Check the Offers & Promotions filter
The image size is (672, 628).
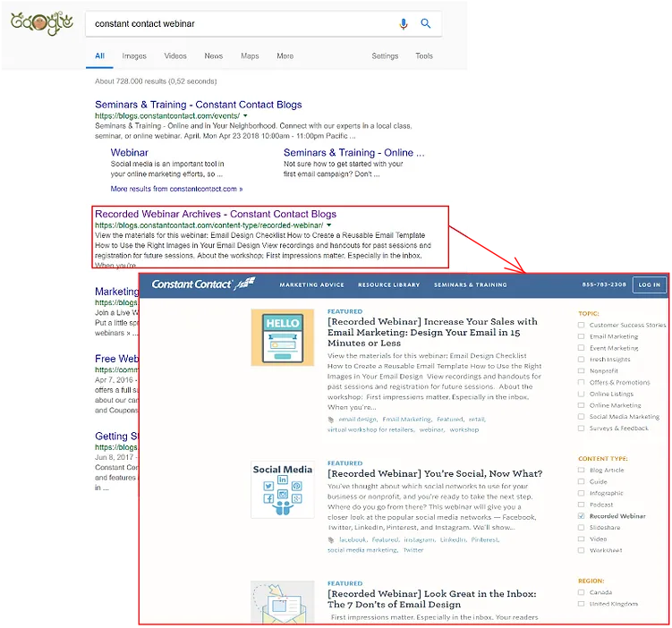(x=581, y=382)
